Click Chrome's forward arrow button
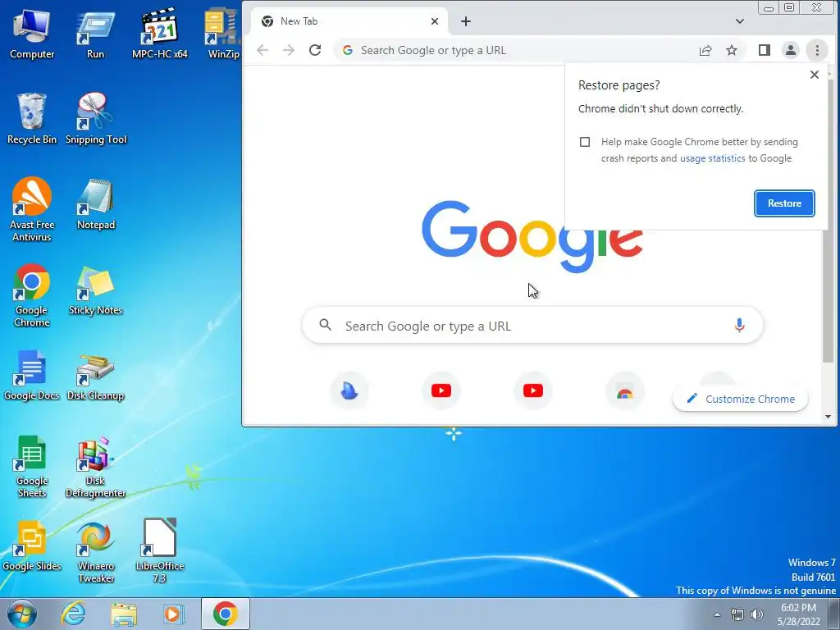840x630 pixels. [289, 50]
